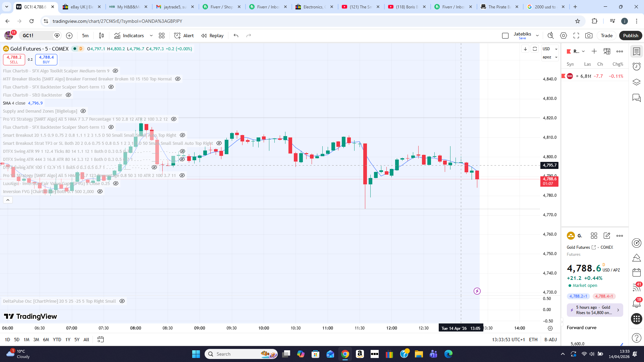
Task: Select the 1M time range
Action: (x=26, y=340)
